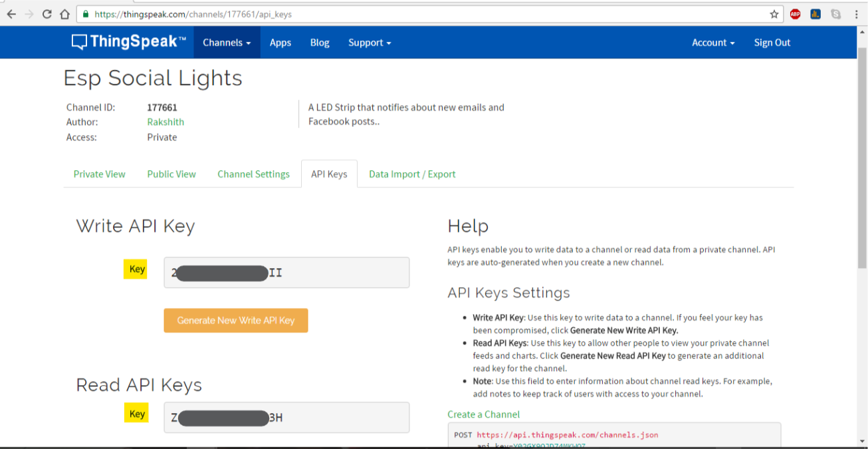The height and width of the screenshot is (449, 868).
Task: Click the browser forward arrow
Action: [29, 14]
